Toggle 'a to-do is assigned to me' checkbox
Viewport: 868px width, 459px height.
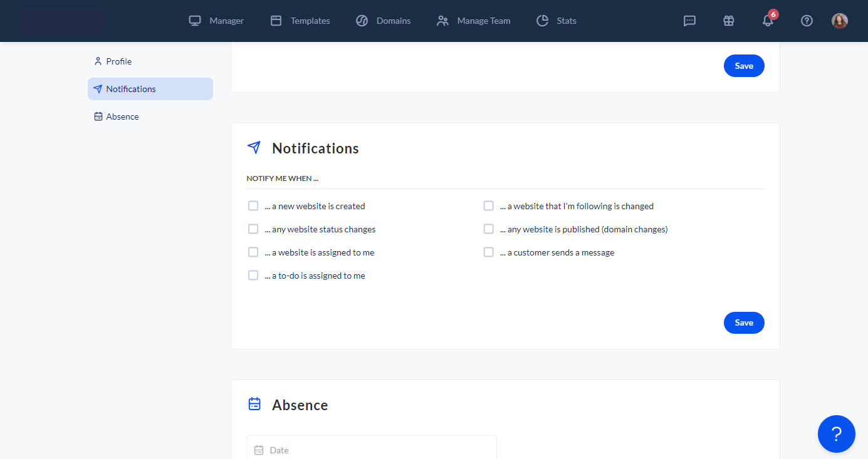pos(253,276)
